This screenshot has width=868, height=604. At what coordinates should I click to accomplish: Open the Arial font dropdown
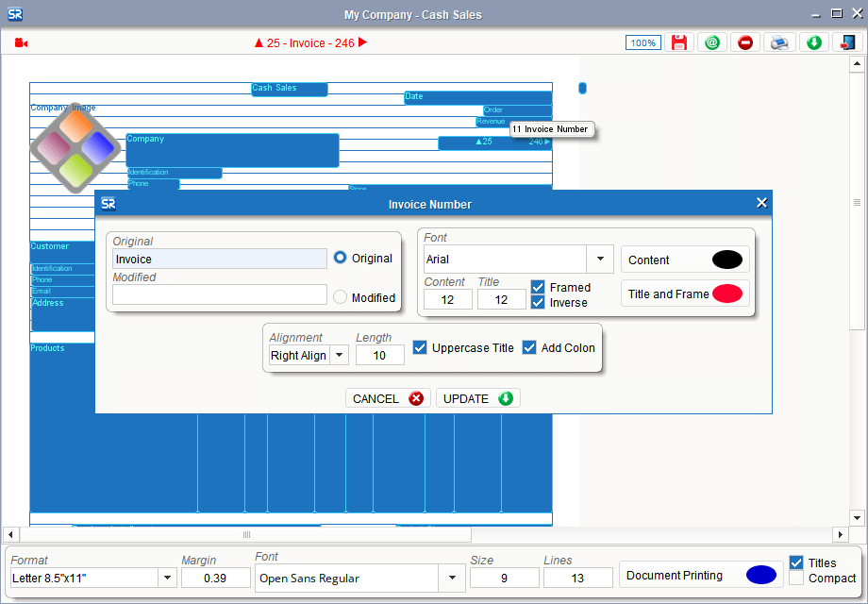pyautogui.click(x=600, y=259)
